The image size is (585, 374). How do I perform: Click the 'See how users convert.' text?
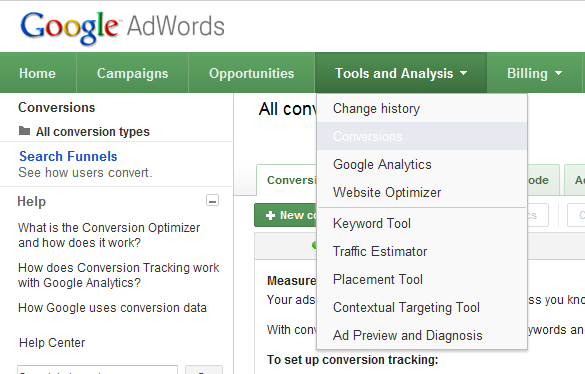[85, 173]
